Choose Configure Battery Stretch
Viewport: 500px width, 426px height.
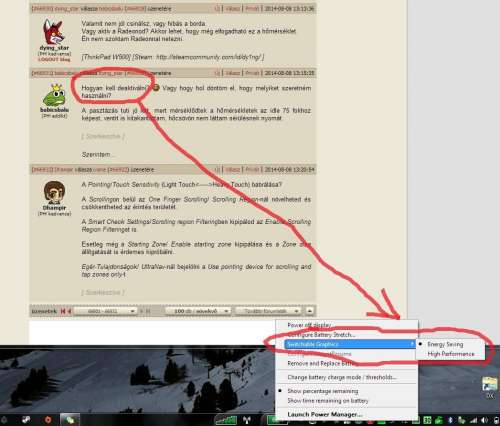(347, 334)
